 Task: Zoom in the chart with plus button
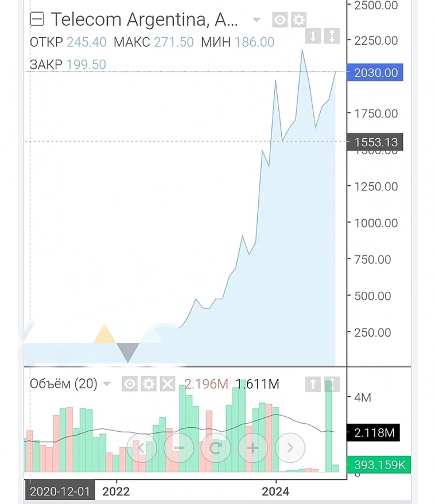pos(253,448)
